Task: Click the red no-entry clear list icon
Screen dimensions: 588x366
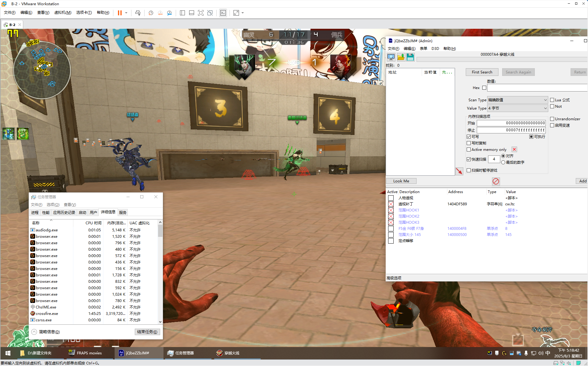Action: [496, 181]
